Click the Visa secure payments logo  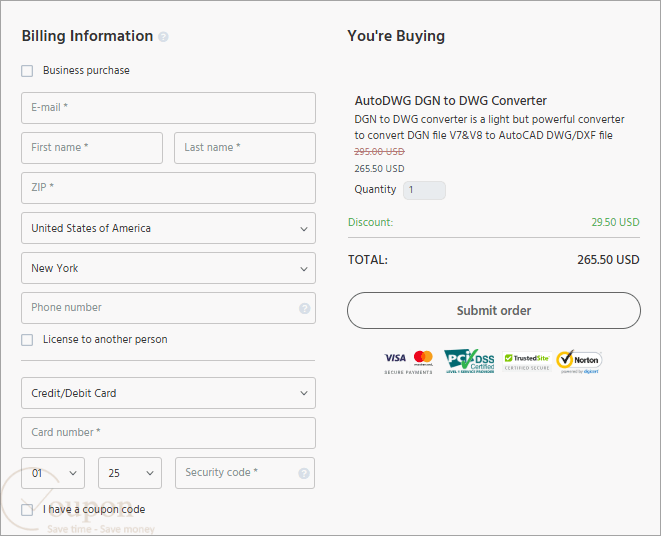[x=395, y=358]
